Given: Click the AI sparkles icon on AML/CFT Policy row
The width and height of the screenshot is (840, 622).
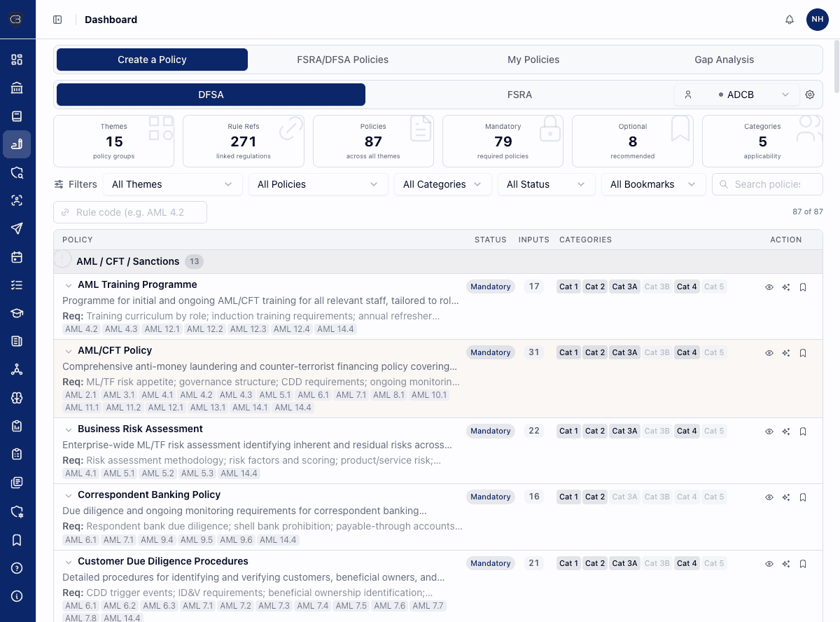Looking at the screenshot, I should pyautogui.click(x=785, y=352).
